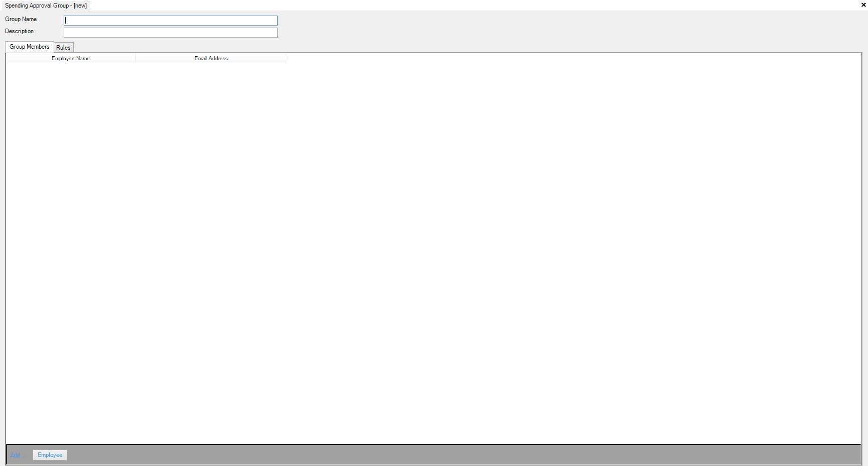Close the Spending Approval Group window

863,5
